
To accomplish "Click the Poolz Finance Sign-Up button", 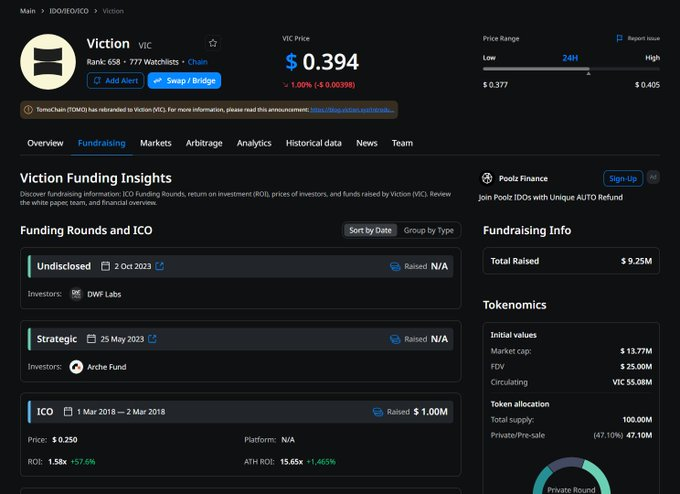I will click(623, 179).
